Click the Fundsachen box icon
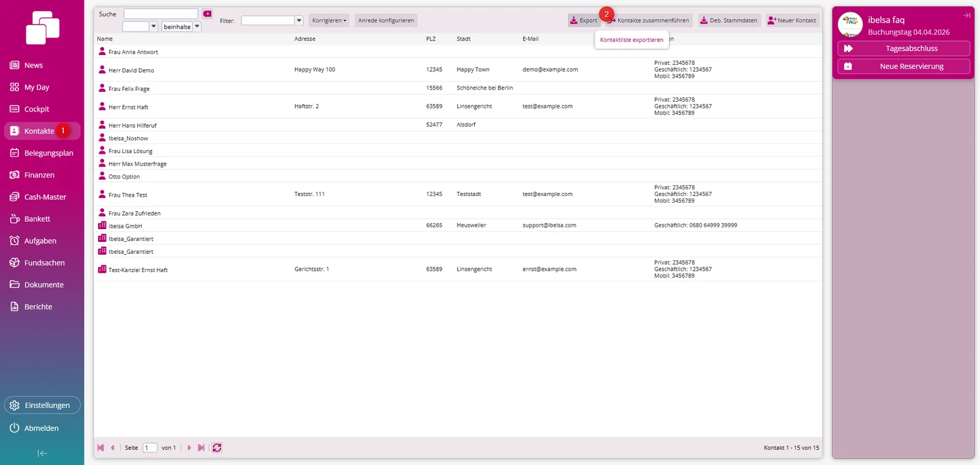Screen dimensions: 980x465 15,263
